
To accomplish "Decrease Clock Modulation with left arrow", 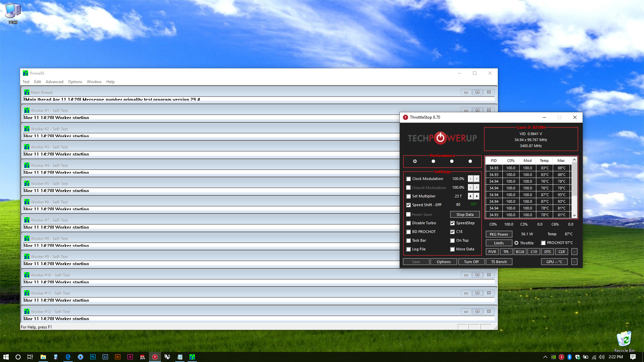I will [x=470, y=179].
